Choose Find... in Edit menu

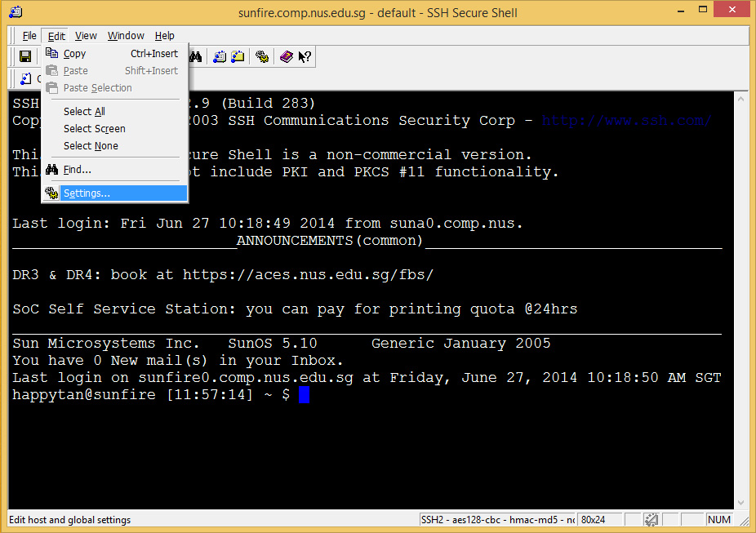tap(115, 170)
